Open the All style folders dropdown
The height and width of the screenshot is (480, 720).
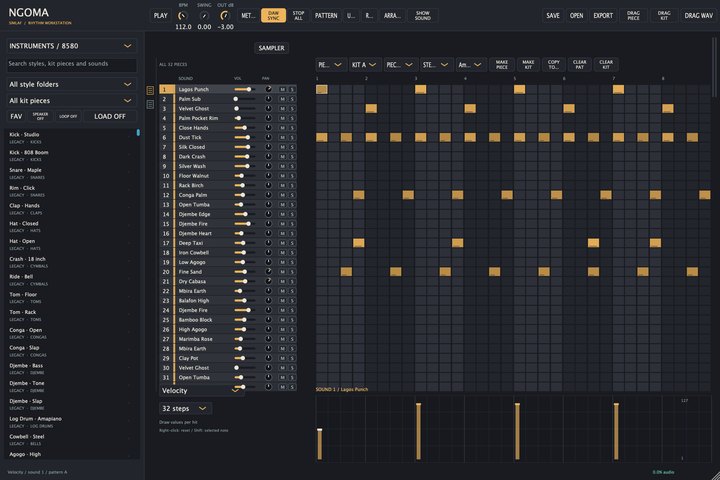point(72,85)
